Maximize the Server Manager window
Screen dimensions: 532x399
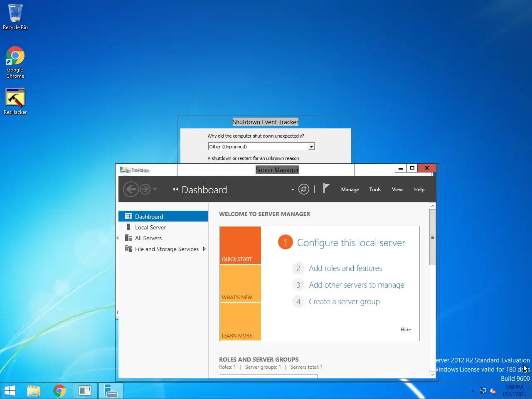click(x=412, y=168)
